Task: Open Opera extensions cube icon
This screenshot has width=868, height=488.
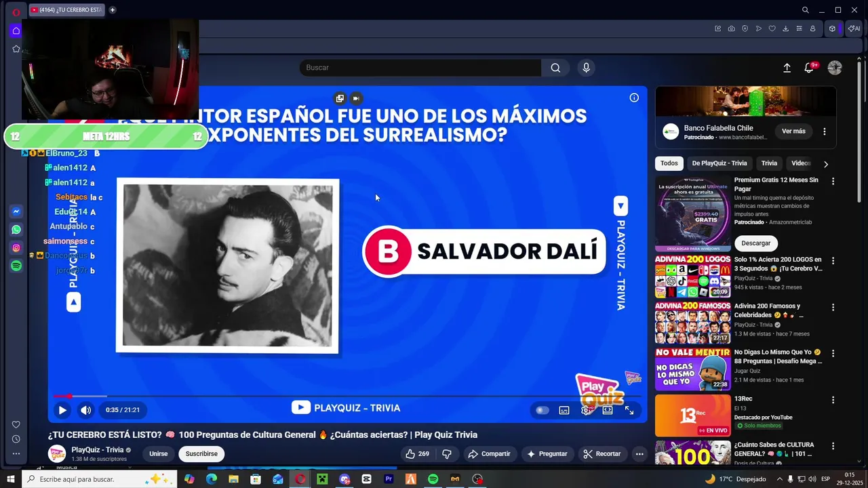Action: pyautogui.click(x=832, y=28)
